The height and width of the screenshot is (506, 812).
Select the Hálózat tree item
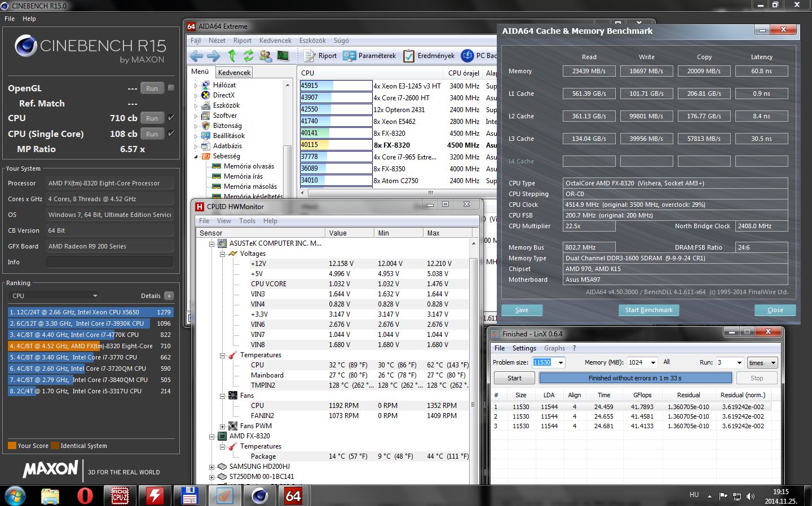(224, 85)
